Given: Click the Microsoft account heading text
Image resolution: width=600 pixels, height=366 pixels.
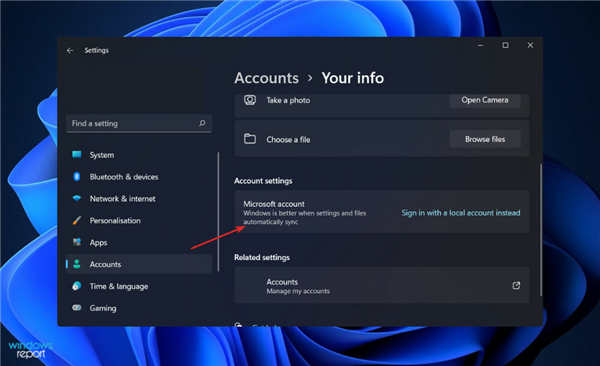Looking at the screenshot, I should [x=274, y=204].
